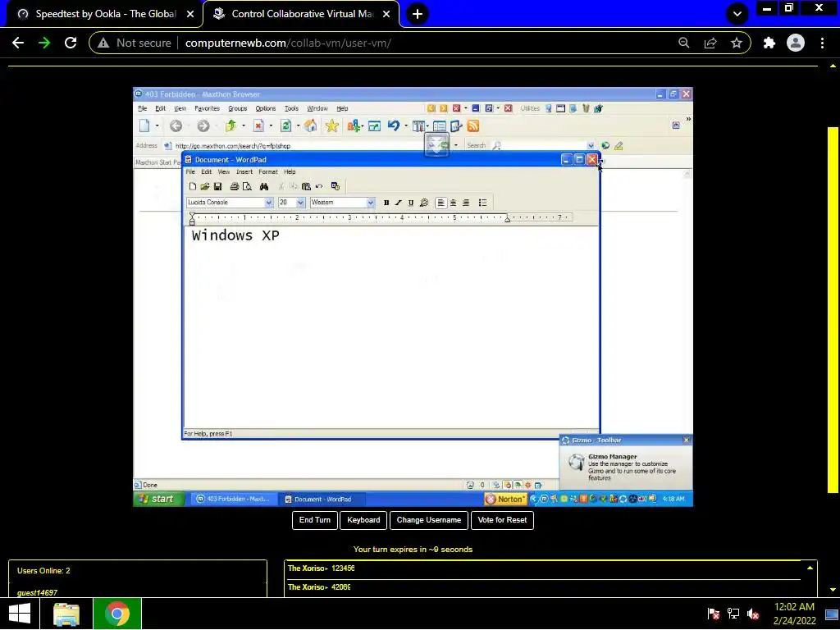
Task: Toggle Italic formatting in WordPad
Action: pyautogui.click(x=398, y=203)
